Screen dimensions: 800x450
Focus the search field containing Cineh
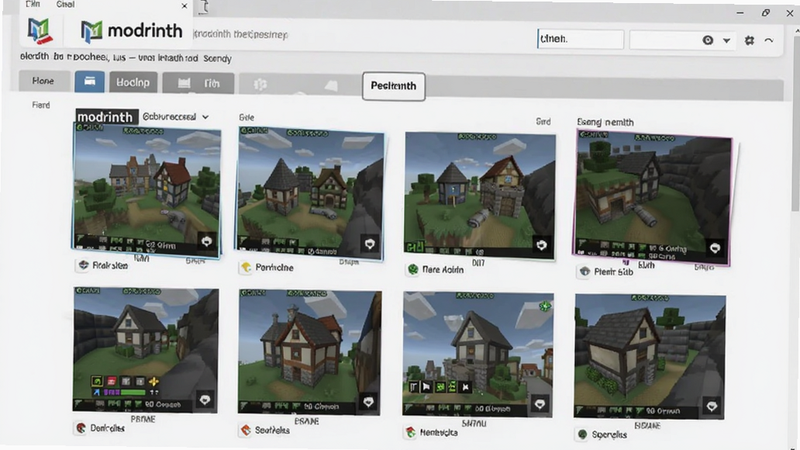click(x=581, y=39)
